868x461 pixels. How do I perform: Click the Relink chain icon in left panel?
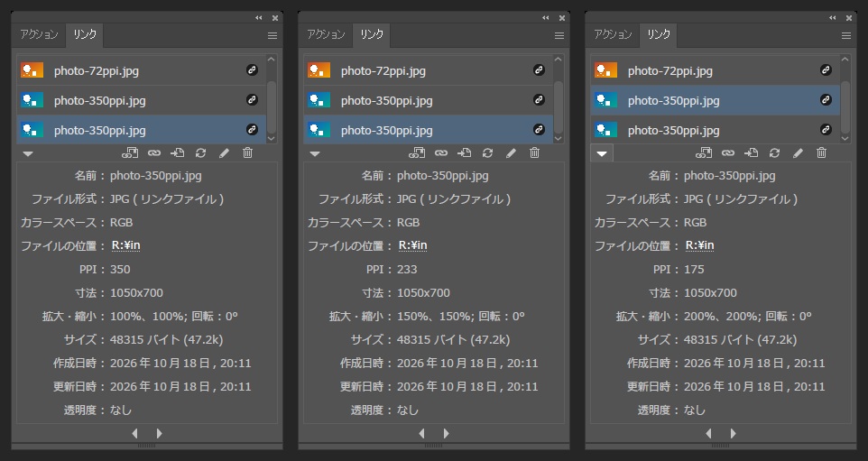point(154,152)
